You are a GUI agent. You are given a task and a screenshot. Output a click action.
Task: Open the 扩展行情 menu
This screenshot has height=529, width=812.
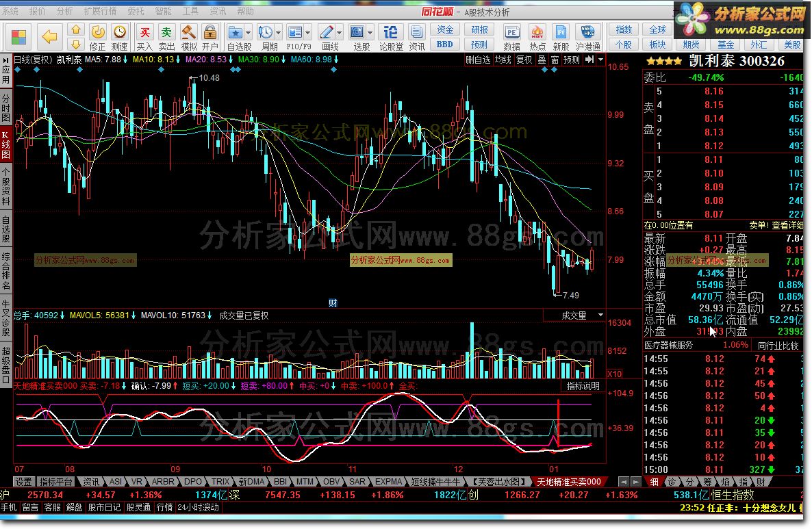click(x=100, y=11)
